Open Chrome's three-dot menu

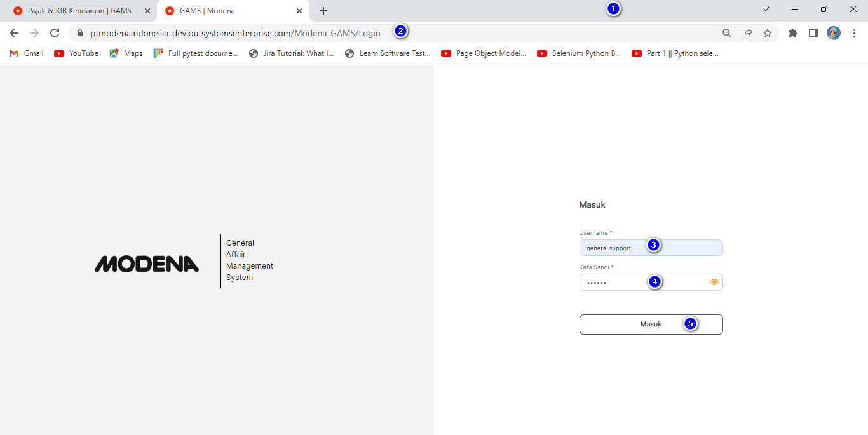[855, 33]
